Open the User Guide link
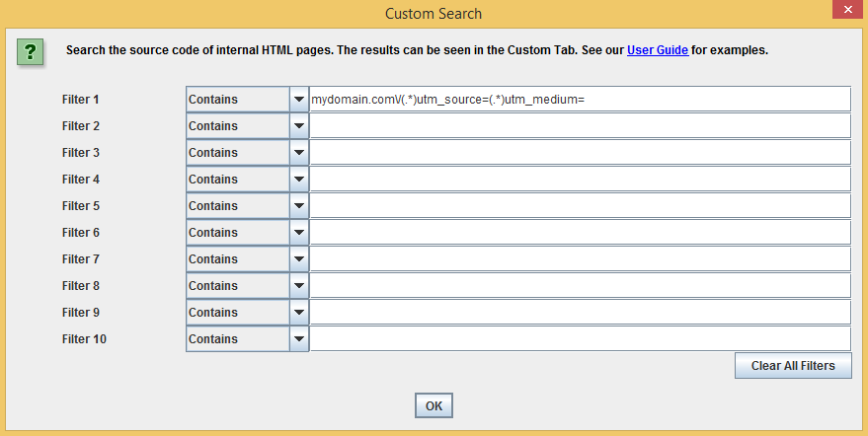Image resolution: width=868 pixels, height=436 pixels. point(657,50)
